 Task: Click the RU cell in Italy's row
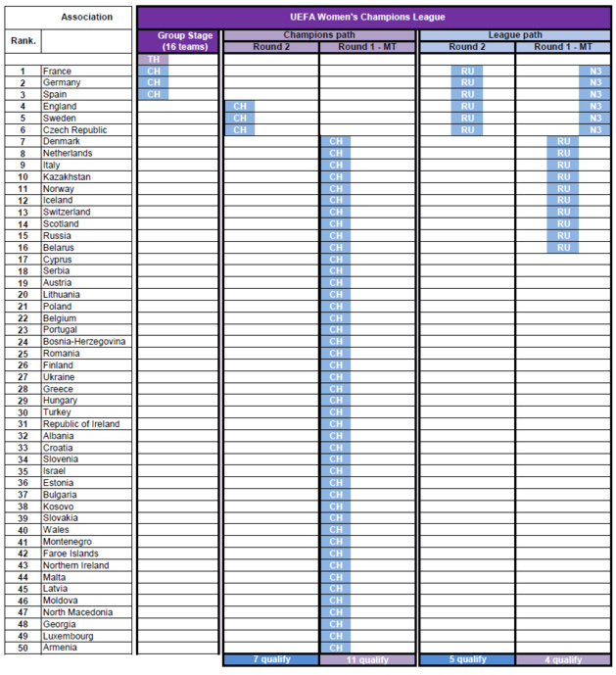click(x=563, y=166)
